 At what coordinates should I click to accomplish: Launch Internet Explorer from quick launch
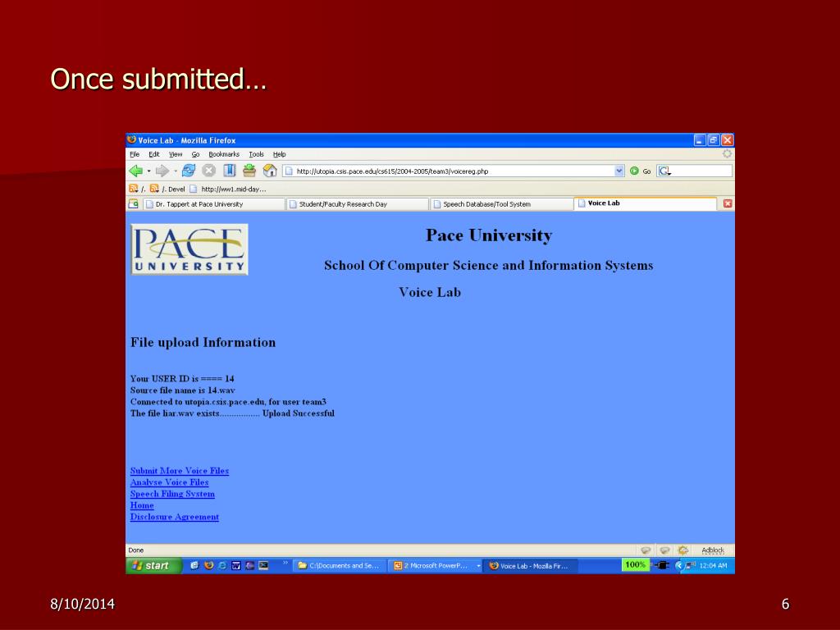222,565
